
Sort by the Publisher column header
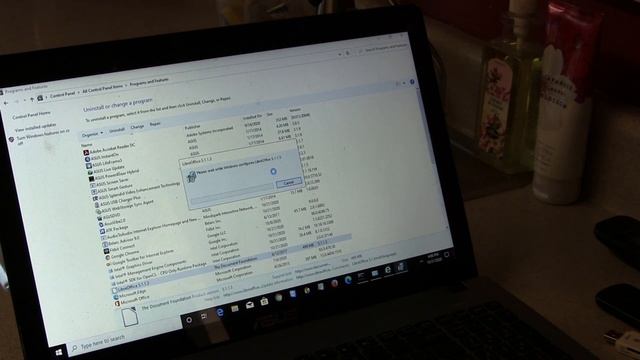(x=193, y=128)
